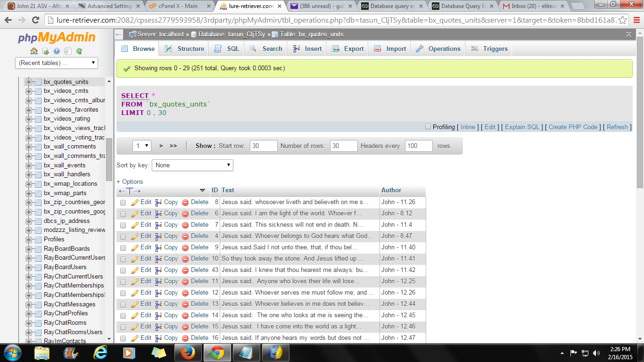Tick the checkbox for row ID 9

(x=123, y=248)
